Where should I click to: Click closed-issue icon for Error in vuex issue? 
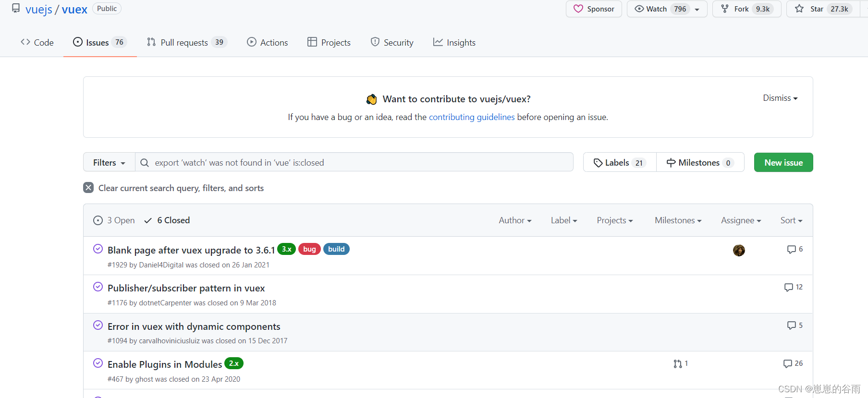click(x=98, y=325)
